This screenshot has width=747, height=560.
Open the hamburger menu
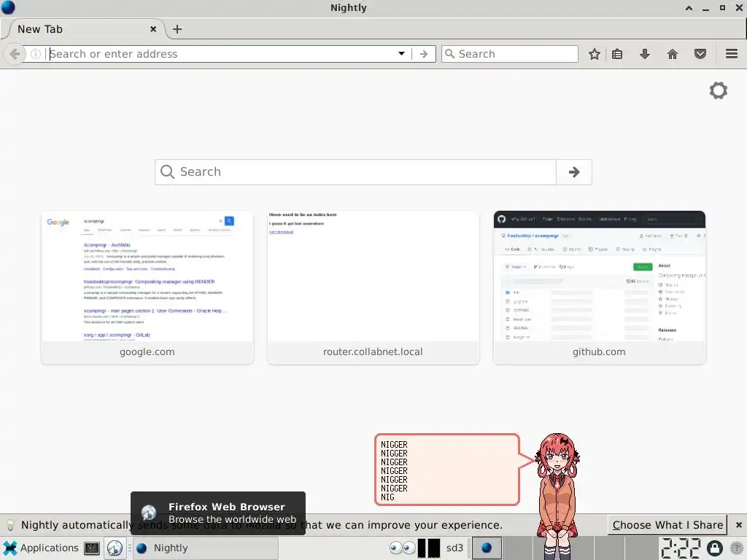pyautogui.click(x=731, y=54)
